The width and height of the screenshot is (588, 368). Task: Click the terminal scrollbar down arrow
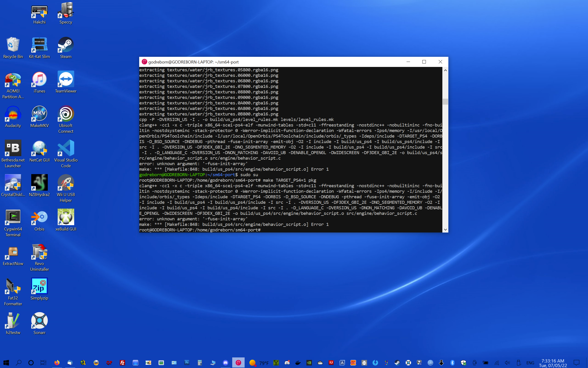[445, 230]
